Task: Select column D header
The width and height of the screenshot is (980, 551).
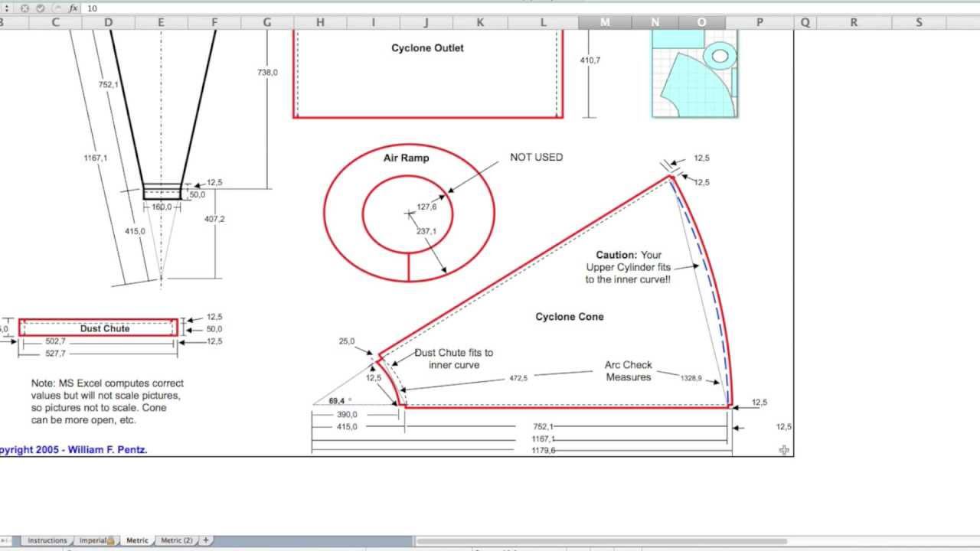Action: tap(108, 23)
